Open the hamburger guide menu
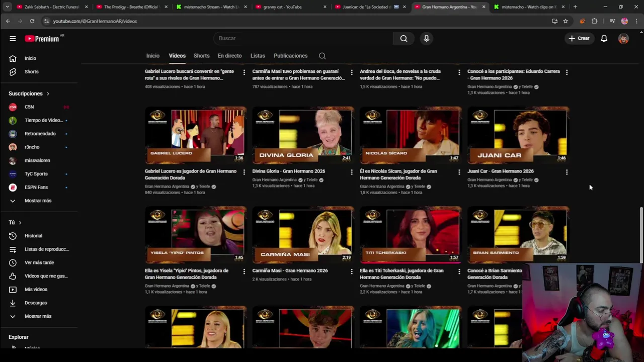Screen dimensions: 644x362 pos(13,38)
